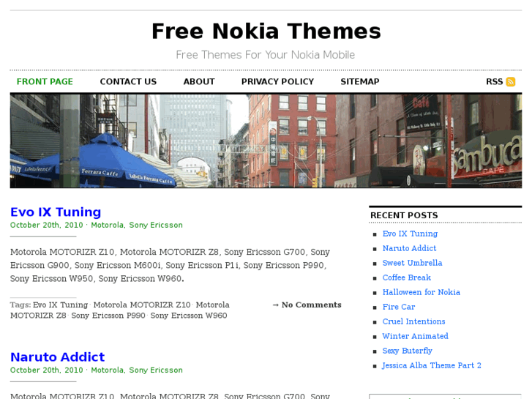532x399 pixels.
Task: Click the Motorola MOTORIZR Z10 tag
Action: tap(142, 305)
